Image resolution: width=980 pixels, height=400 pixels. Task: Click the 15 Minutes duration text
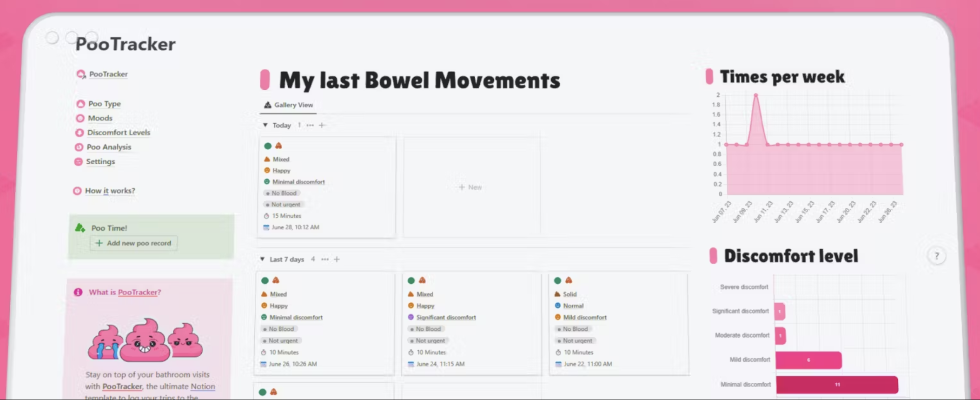coord(286,216)
